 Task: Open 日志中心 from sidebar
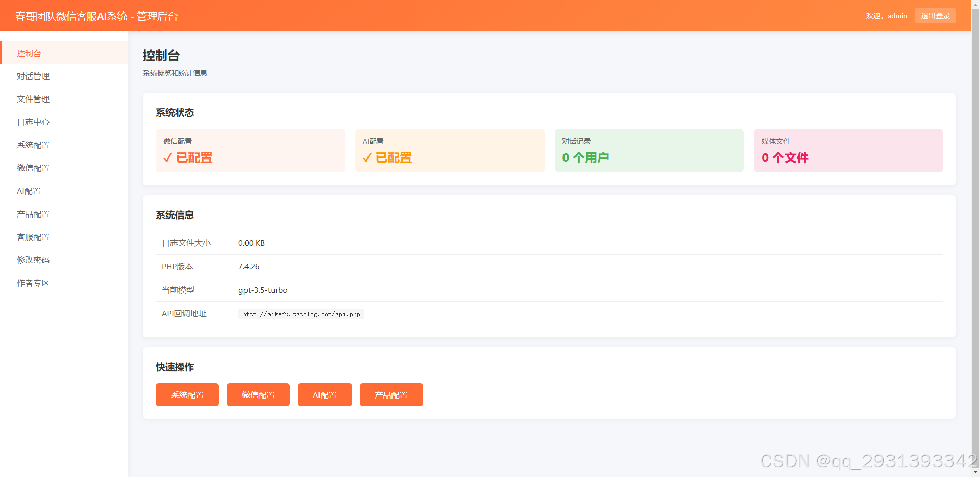pos(64,122)
